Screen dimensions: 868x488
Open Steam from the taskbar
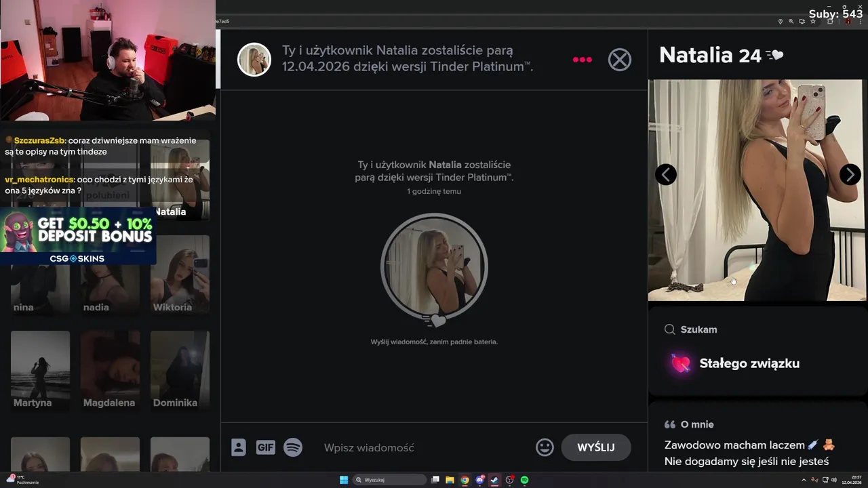click(x=494, y=480)
